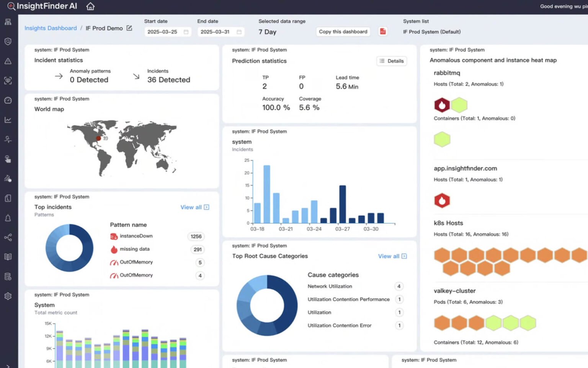The image size is (588, 368).
Task: Edit the IF Prod Demo dashboard name
Action: (129, 28)
